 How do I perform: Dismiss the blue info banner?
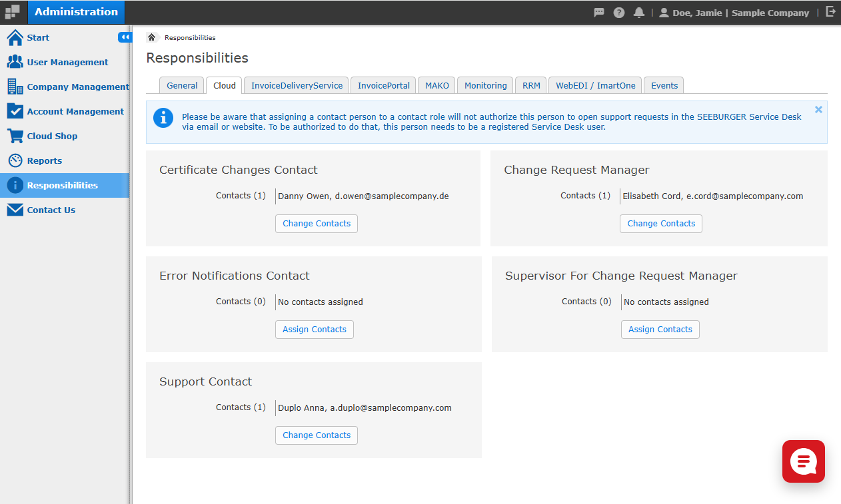pyautogui.click(x=818, y=110)
